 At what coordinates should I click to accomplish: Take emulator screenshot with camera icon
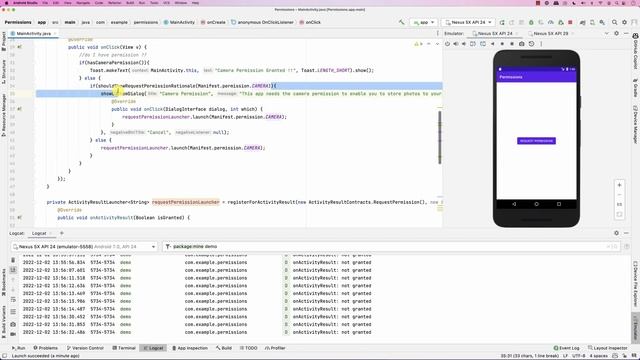click(x=522, y=44)
